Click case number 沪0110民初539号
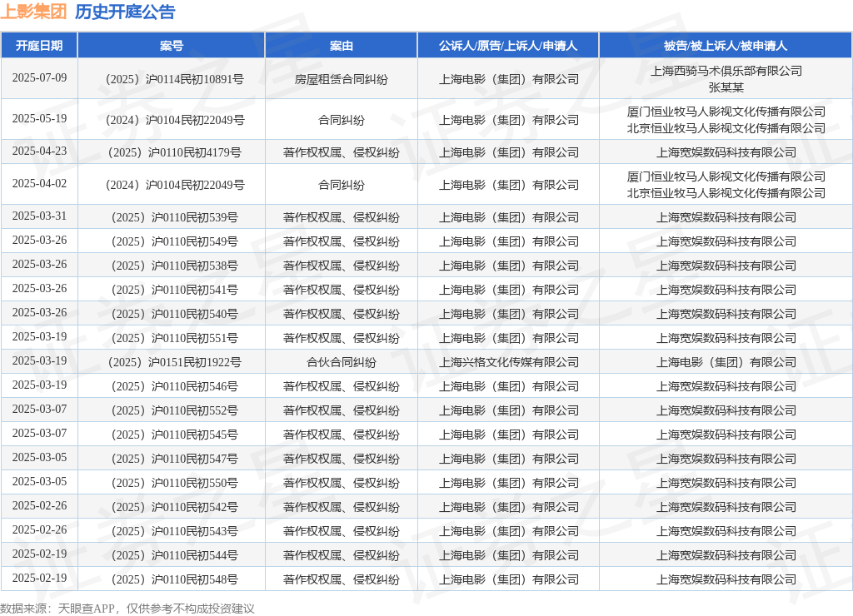 [x=195, y=217]
